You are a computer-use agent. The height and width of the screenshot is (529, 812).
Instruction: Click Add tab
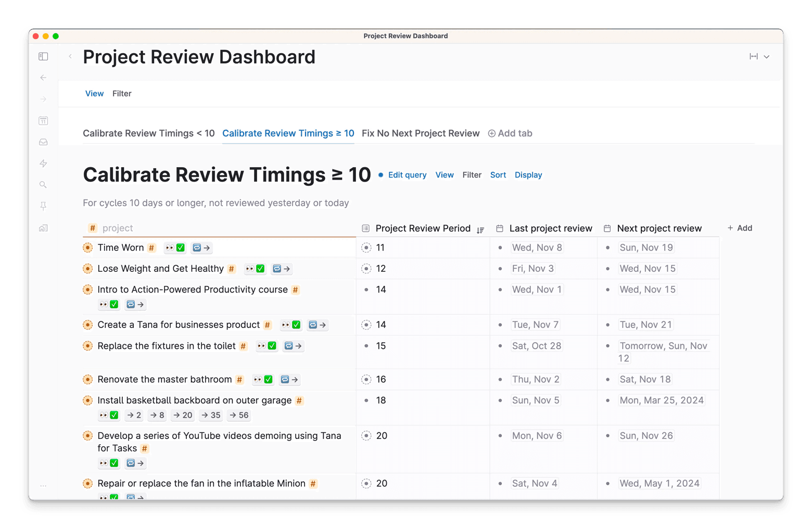(510, 133)
